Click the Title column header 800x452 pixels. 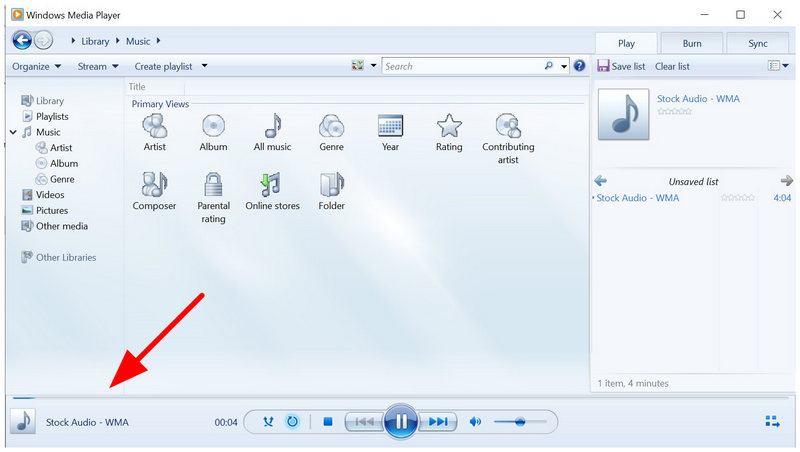(137, 87)
